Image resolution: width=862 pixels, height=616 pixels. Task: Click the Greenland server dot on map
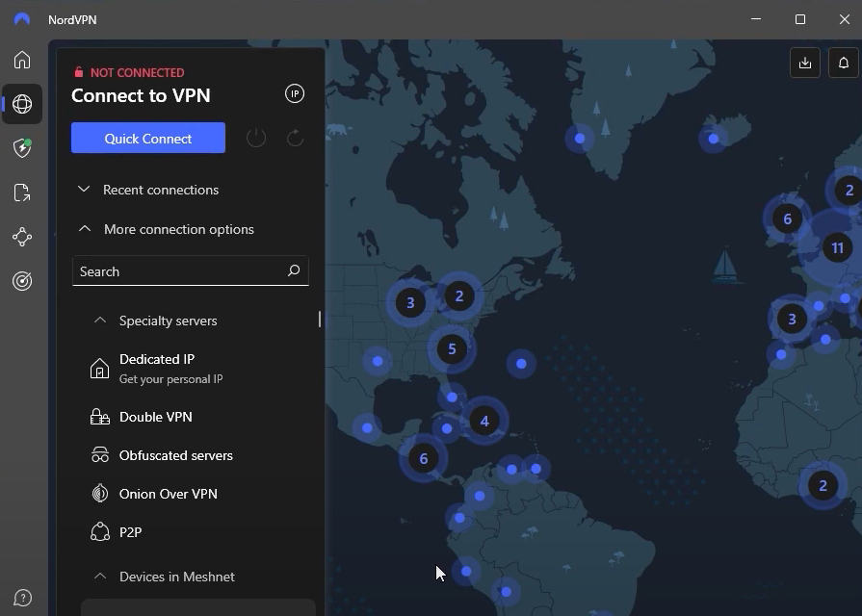[x=580, y=139]
